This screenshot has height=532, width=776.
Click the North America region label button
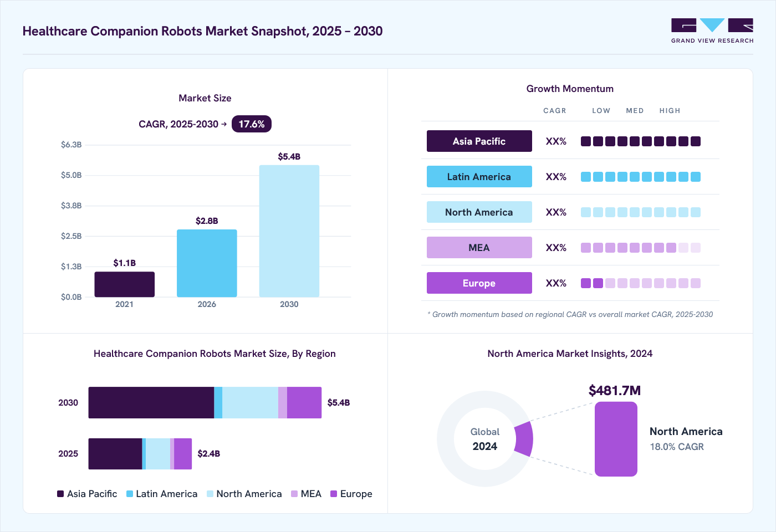(x=479, y=212)
